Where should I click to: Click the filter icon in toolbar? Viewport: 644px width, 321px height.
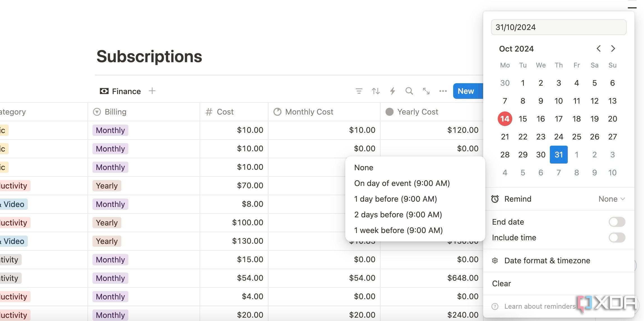tap(358, 91)
